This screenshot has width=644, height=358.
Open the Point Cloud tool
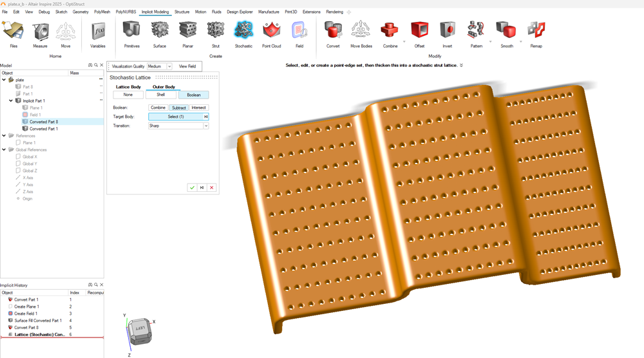click(x=271, y=33)
